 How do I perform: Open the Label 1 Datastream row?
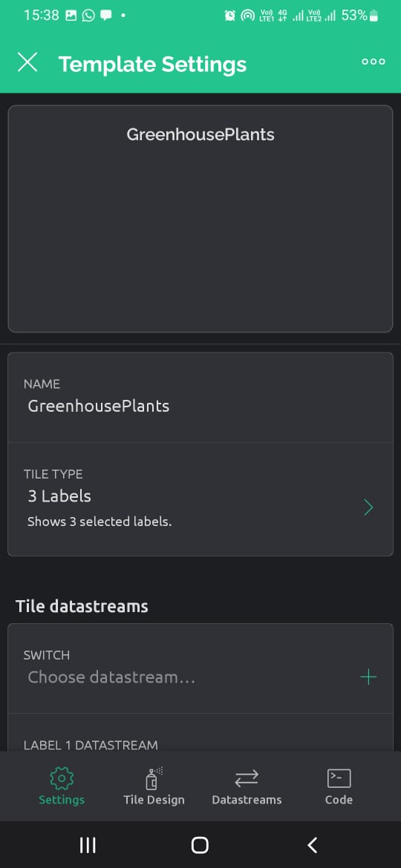pos(200,732)
